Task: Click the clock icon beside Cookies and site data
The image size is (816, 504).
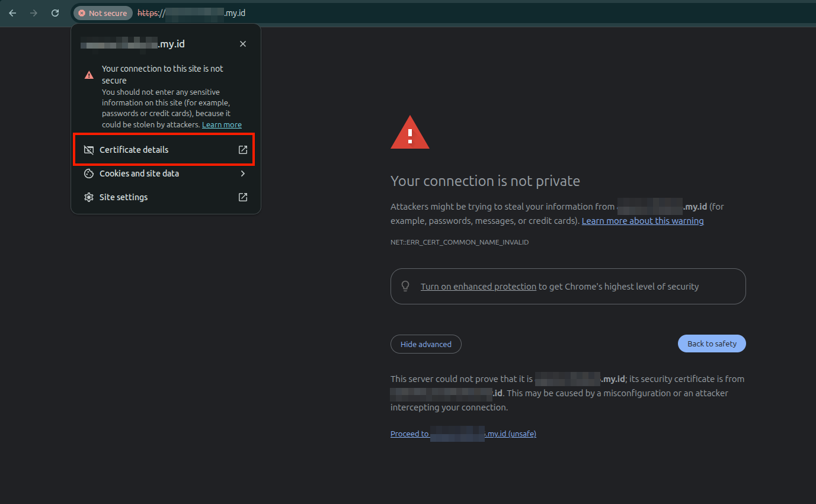Action: tap(89, 174)
